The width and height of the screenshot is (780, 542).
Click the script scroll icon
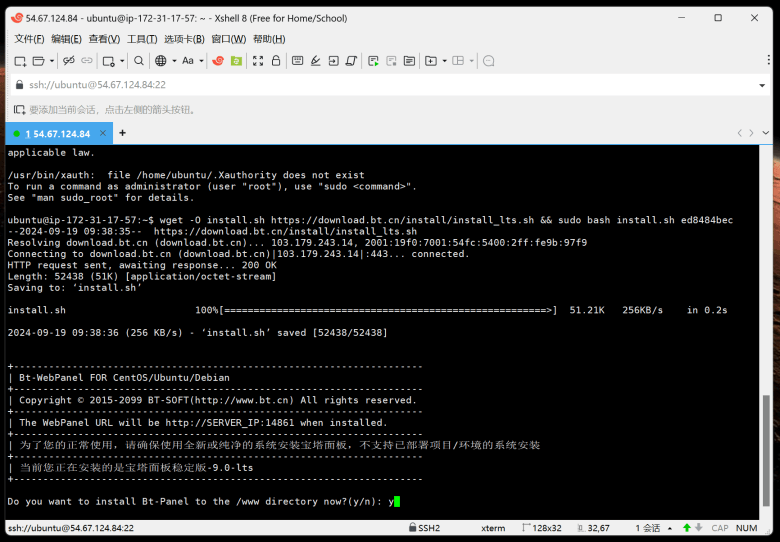351,61
